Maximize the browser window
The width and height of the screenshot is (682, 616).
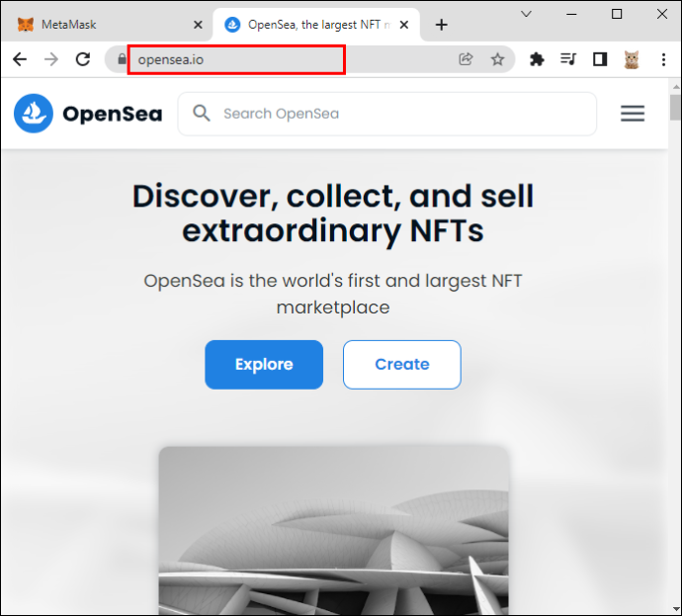tap(617, 14)
